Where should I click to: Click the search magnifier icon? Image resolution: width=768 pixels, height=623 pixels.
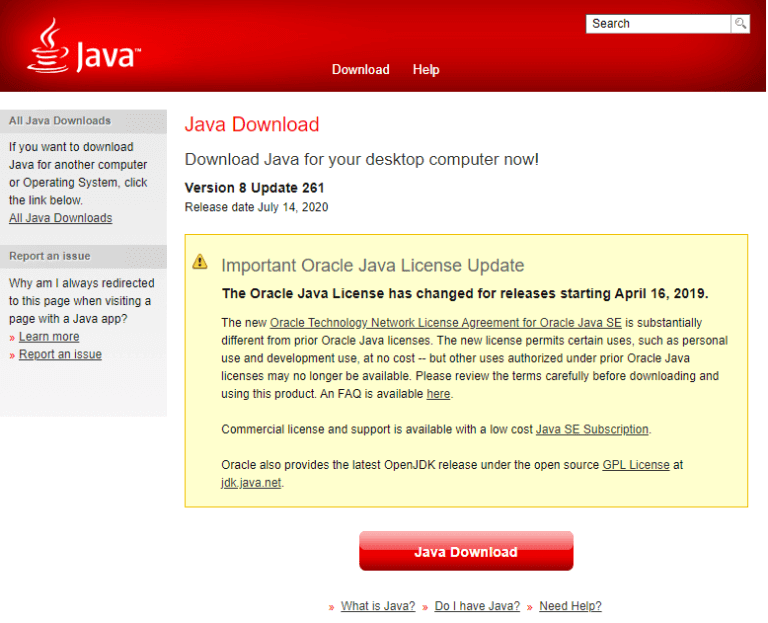tap(740, 24)
